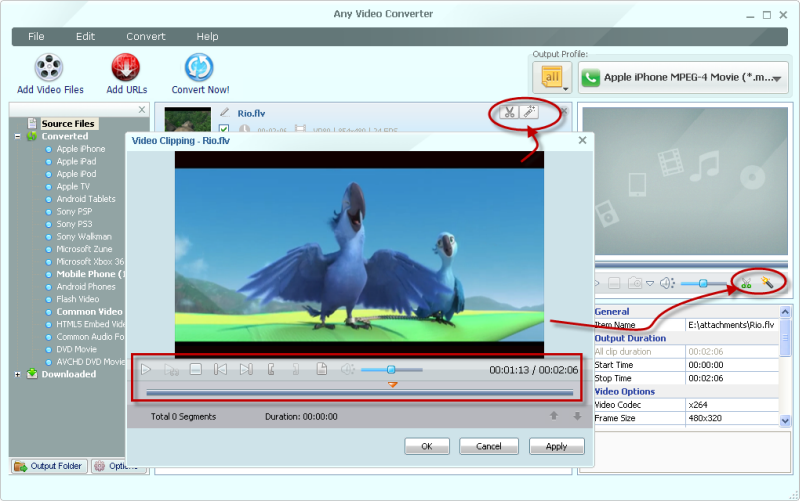The height and width of the screenshot is (501, 800).
Task: Open the 'all' profile category dropdown
Action: click(x=552, y=78)
